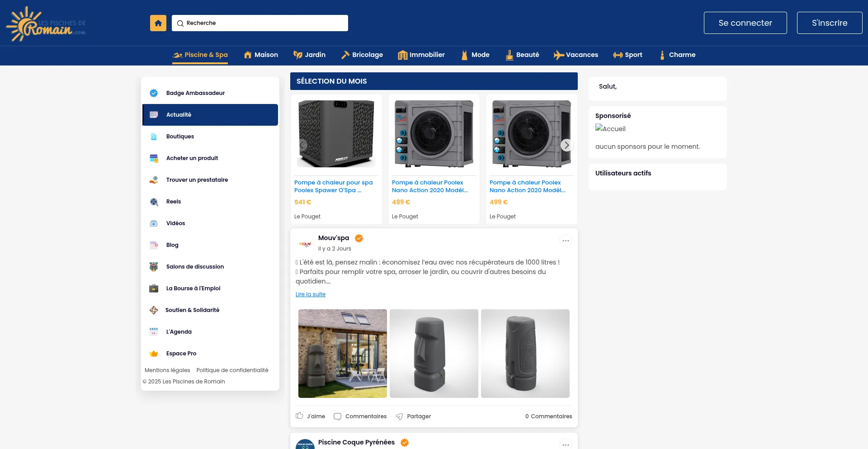This screenshot has height=449, width=868.
Task: Open Badge Ambassadeur from the sidebar
Action: point(195,93)
